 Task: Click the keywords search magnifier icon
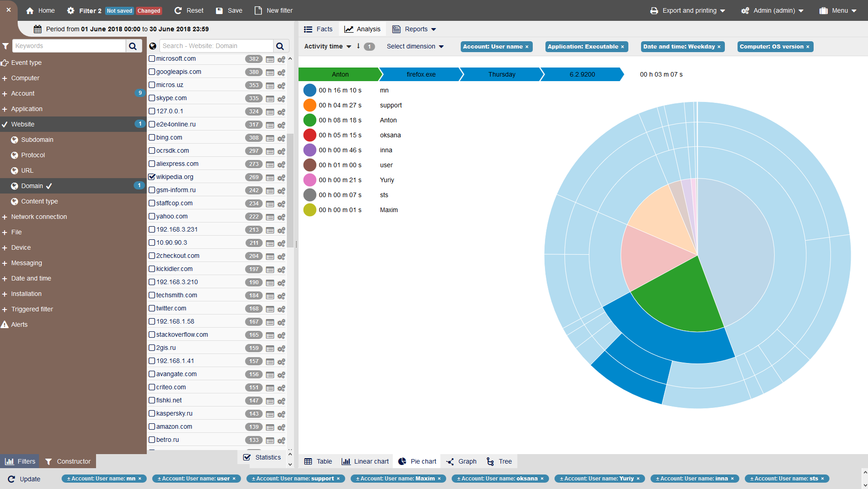point(133,46)
